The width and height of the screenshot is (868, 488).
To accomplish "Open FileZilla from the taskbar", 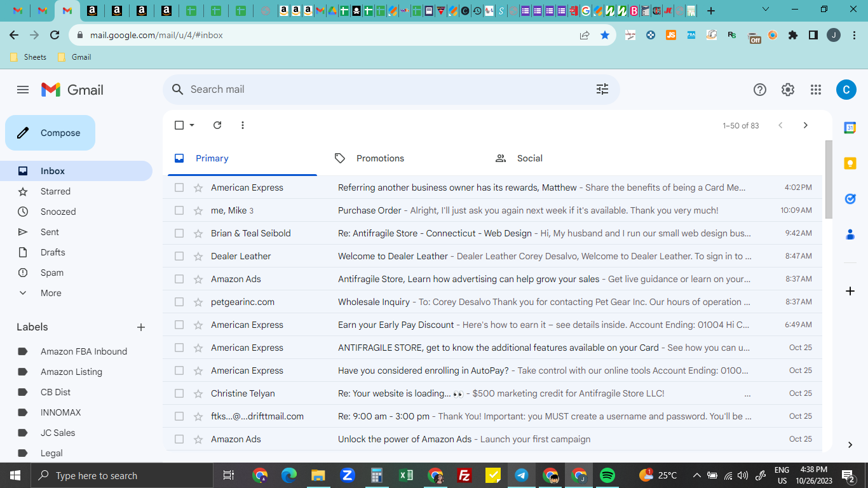I will click(465, 475).
